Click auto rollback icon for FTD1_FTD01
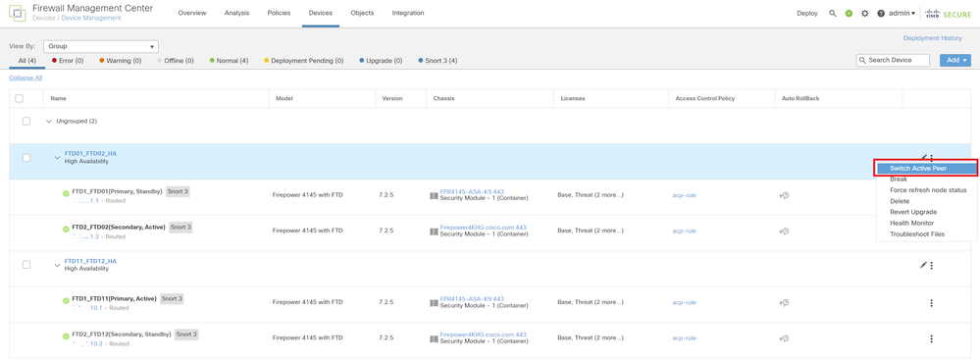This screenshot has width=980, height=362. pyautogui.click(x=784, y=195)
